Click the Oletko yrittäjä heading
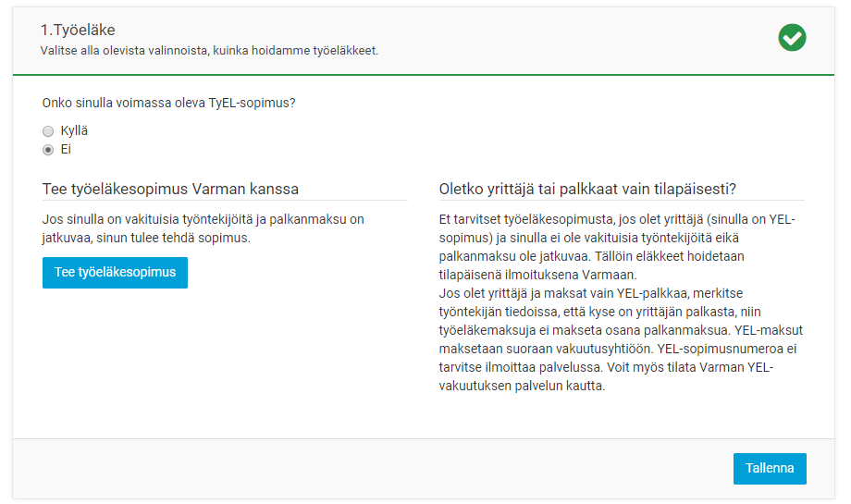The image size is (851, 504). (587, 190)
